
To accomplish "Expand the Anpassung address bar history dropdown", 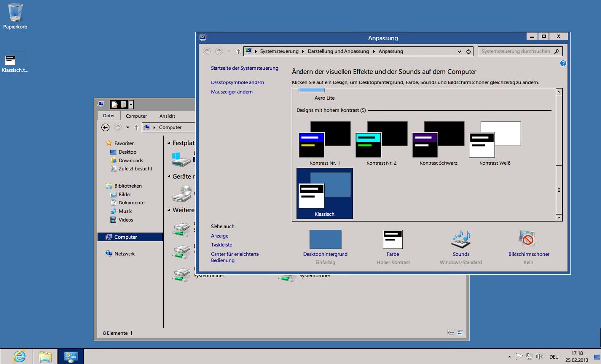I will point(460,51).
